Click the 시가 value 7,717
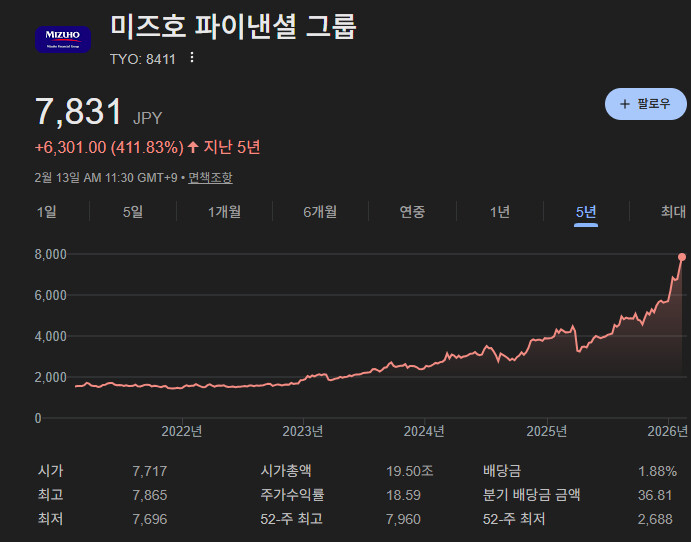Viewport: 691px width, 542px height. tap(150, 471)
